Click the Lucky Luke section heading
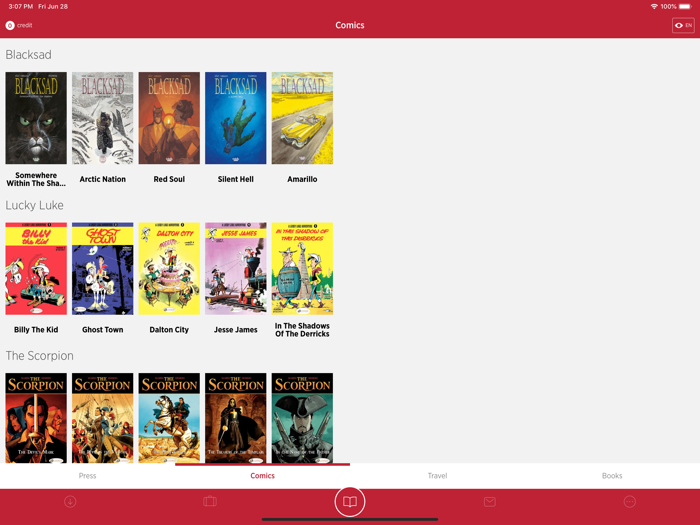The width and height of the screenshot is (700, 525). 34,205
